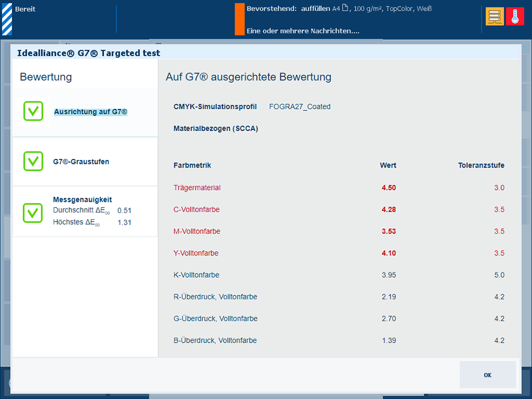Image resolution: width=532 pixels, height=399 pixels.
Task: Click the red thermometer temperature icon
Action: [515, 16]
